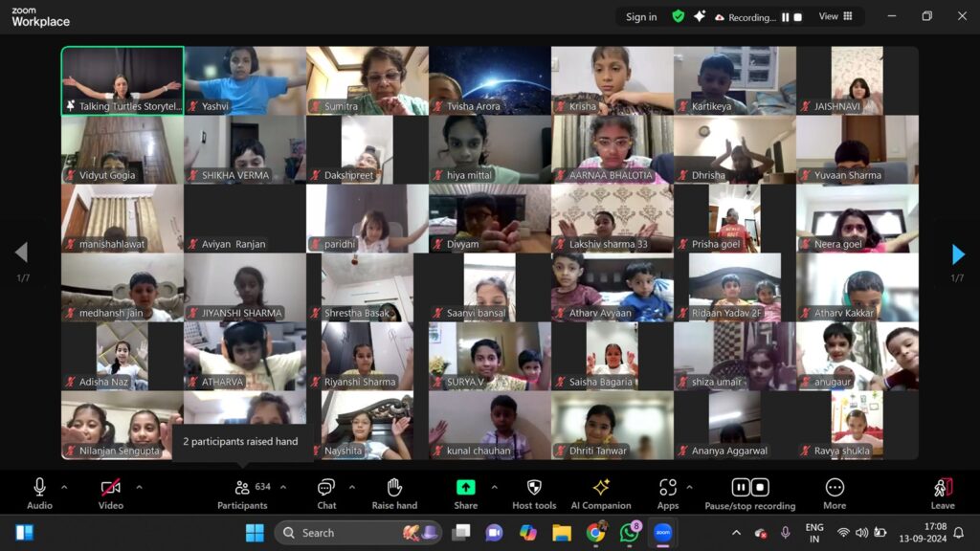
Task: Open the Participants panel
Action: pos(242,494)
